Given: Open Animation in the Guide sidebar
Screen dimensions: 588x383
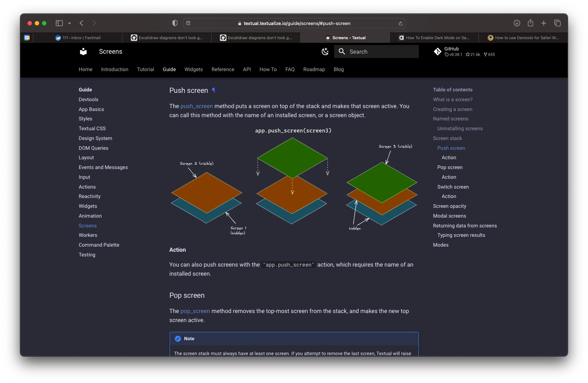Looking at the screenshot, I should (90, 216).
